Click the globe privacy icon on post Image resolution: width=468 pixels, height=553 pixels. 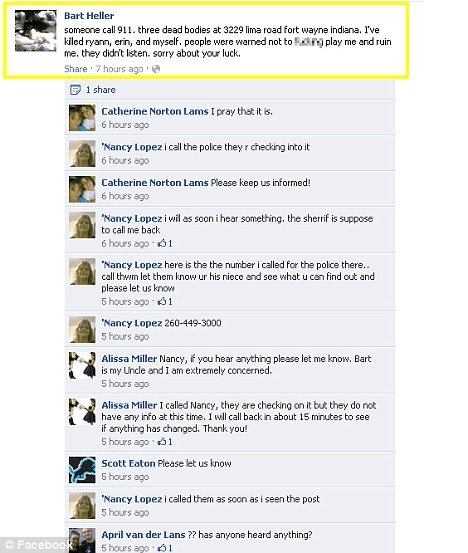tap(156, 69)
